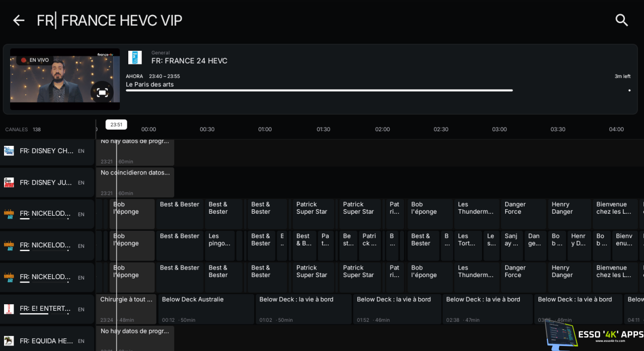Open the search magnifier icon

[622, 20]
